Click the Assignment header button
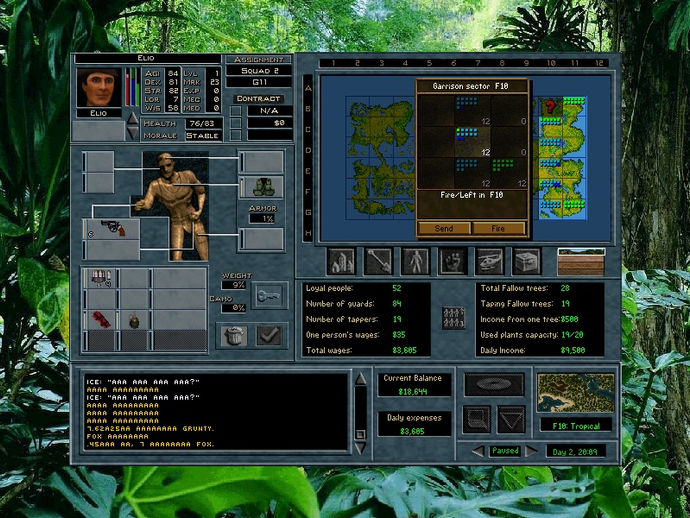Viewport: 690px width, 518px height. click(x=259, y=59)
